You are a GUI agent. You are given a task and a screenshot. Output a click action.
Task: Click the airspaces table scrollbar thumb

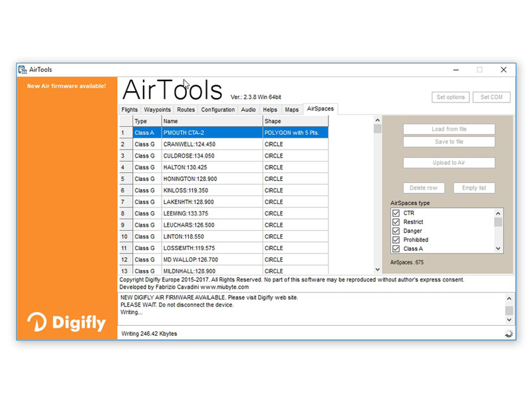[378, 129]
